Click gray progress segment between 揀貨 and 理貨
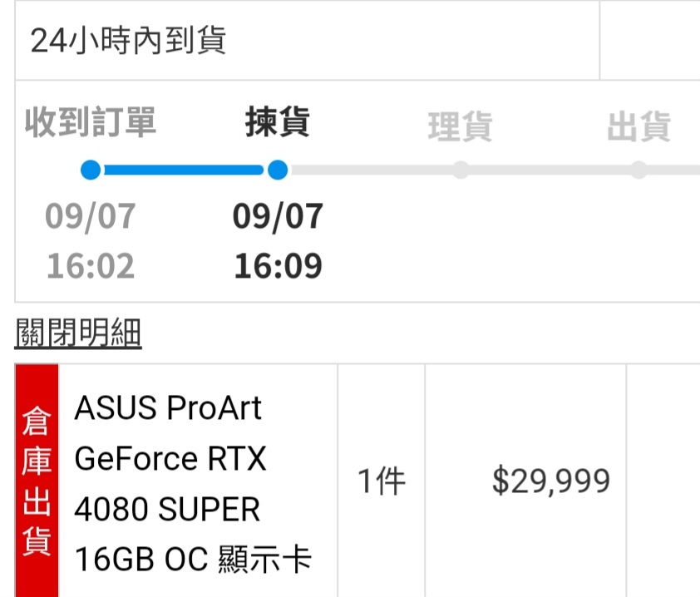The width and height of the screenshot is (700, 597). (369, 170)
